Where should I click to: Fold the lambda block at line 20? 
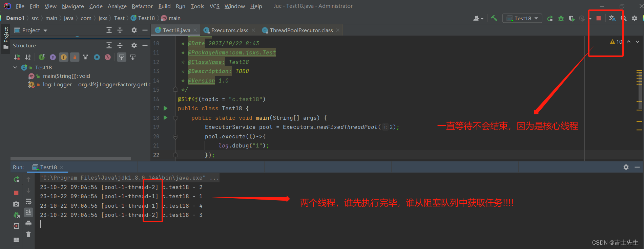coord(175,136)
